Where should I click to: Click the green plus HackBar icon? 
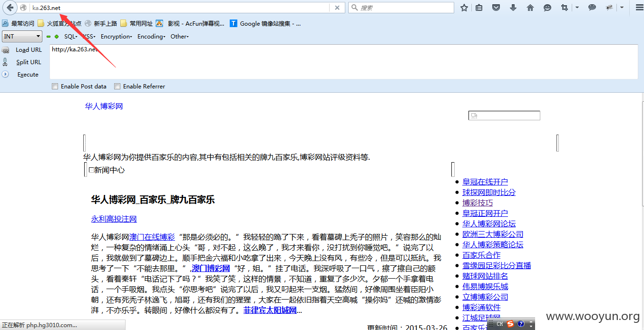(x=57, y=37)
